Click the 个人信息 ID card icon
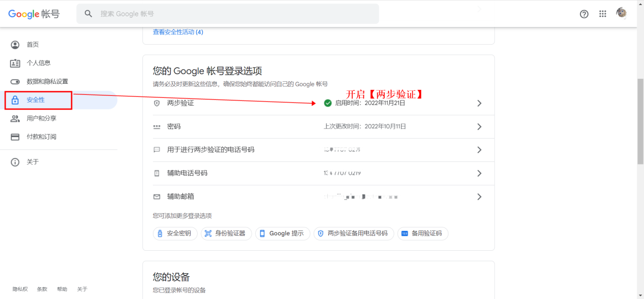This screenshot has width=644, height=299. tap(15, 63)
